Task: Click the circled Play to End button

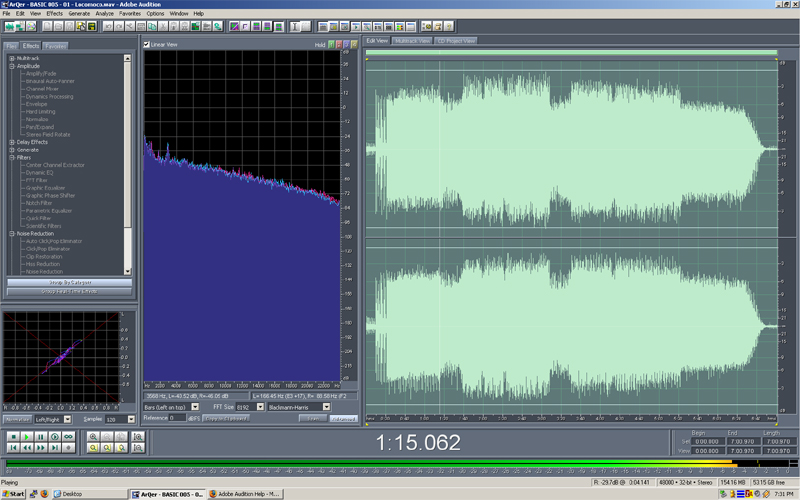Action: (55, 437)
